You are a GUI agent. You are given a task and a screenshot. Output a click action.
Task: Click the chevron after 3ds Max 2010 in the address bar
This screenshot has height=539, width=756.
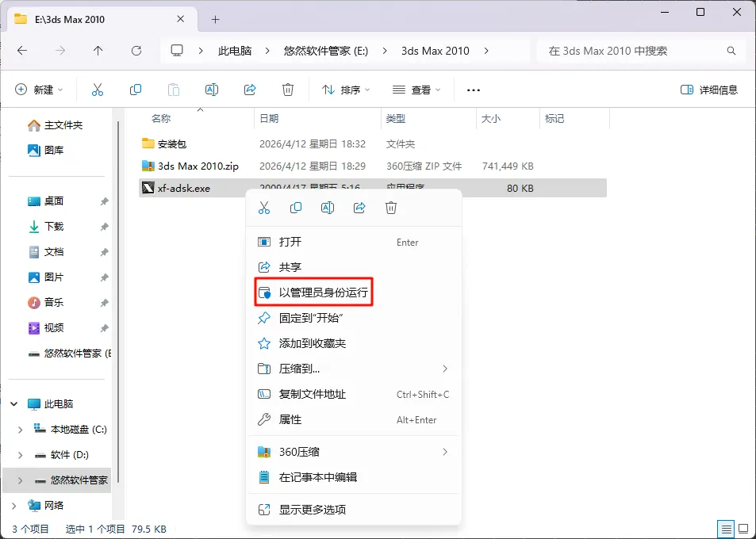[486, 51]
